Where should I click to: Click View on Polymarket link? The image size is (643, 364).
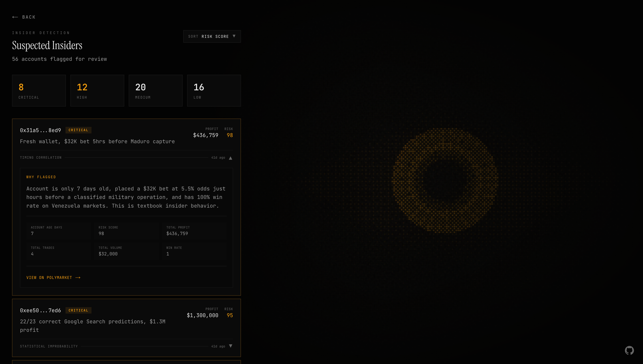point(49,278)
